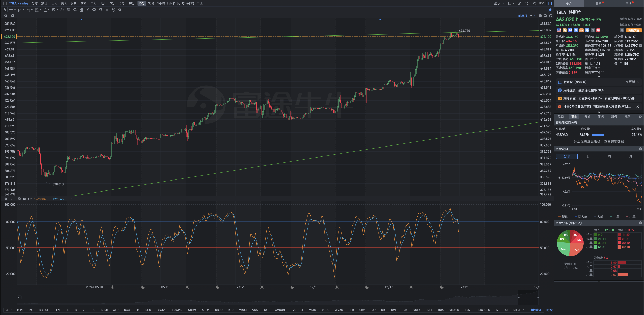Click VS compare button
Viewport: 644px width, 315px height.
[535, 3]
